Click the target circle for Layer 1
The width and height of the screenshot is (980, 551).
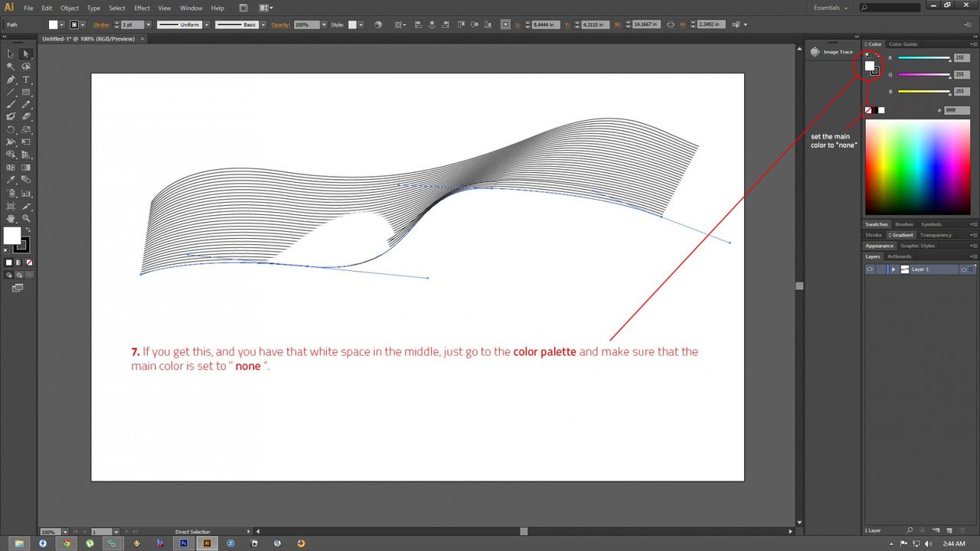(x=964, y=269)
